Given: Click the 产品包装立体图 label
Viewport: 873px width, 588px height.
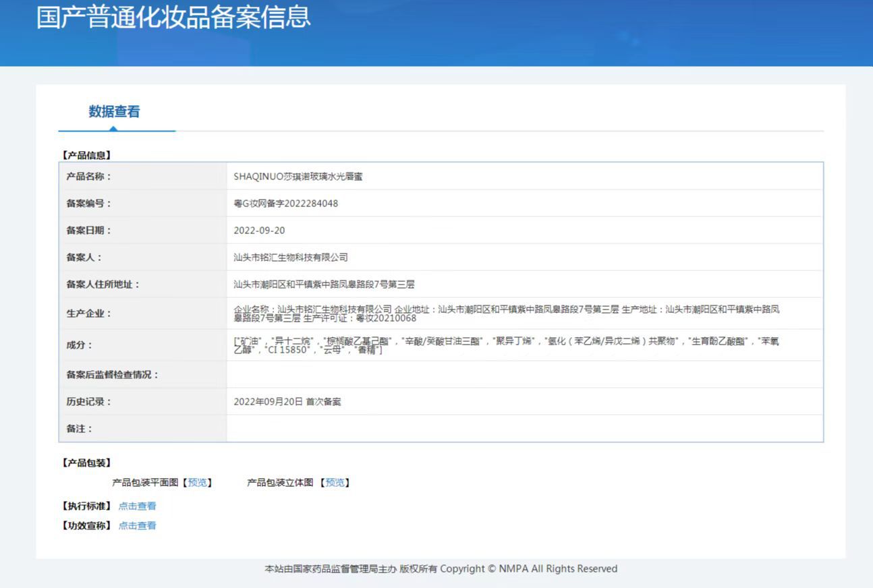Looking at the screenshot, I should tap(280, 483).
